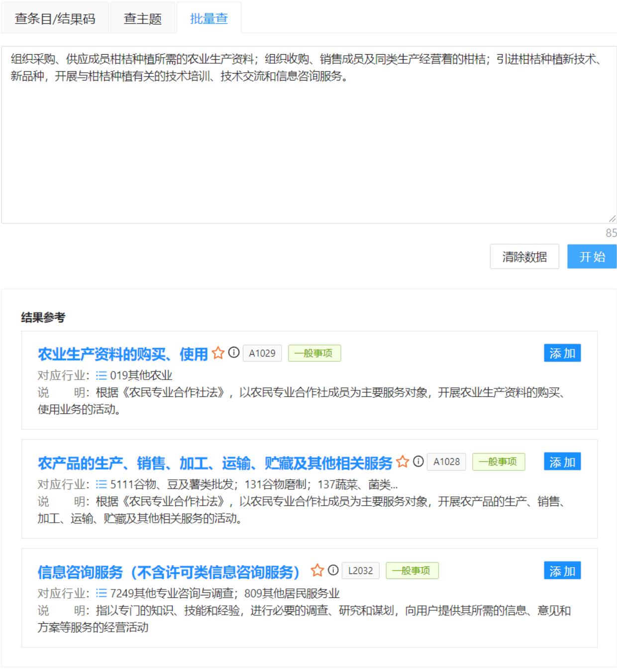Viewport: 617px width, 672px height.
Task: Expand industry list for 7249其他专业咨询与调查
Action: [102, 593]
